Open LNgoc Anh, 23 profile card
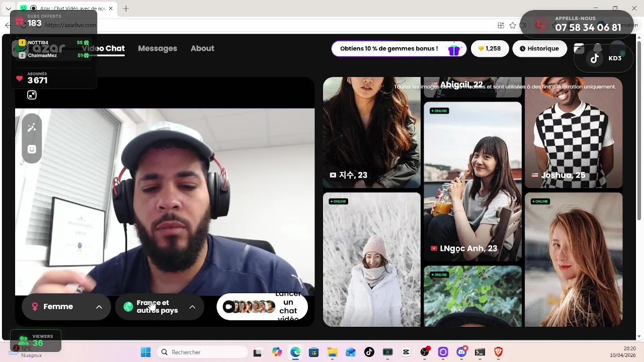Image resolution: width=644 pixels, height=362 pixels. pyautogui.click(x=472, y=182)
